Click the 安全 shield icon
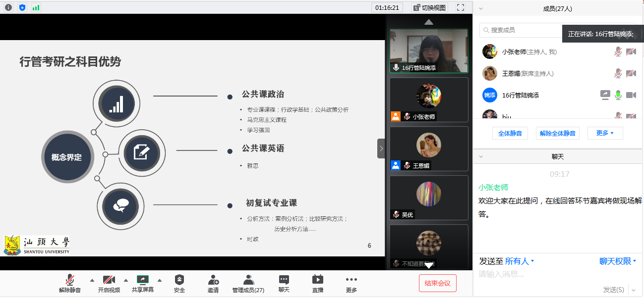This screenshot has width=644, height=299. 179,280
